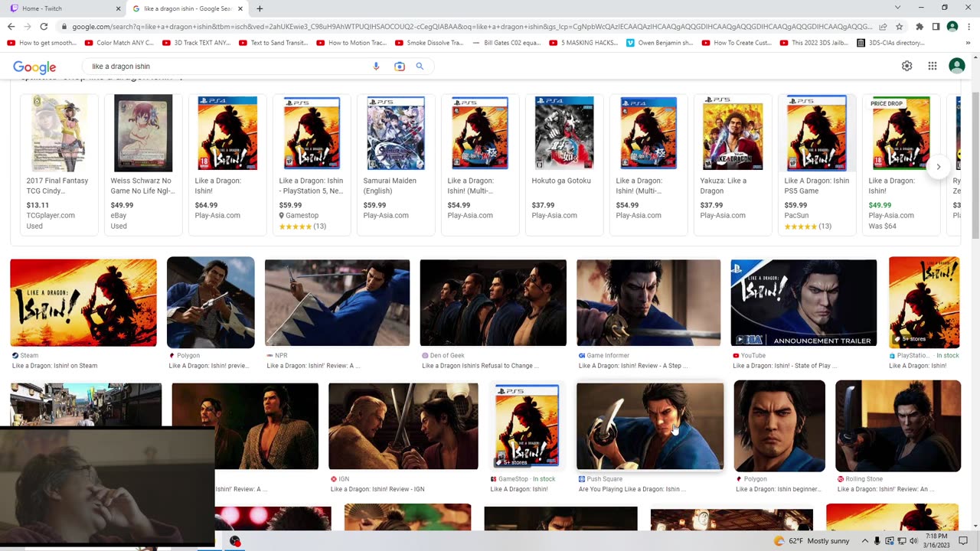Open the Google apps grid

pyautogui.click(x=932, y=66)
